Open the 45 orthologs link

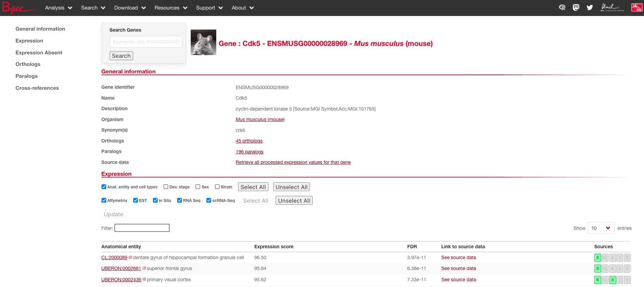[x=249, y=141]
